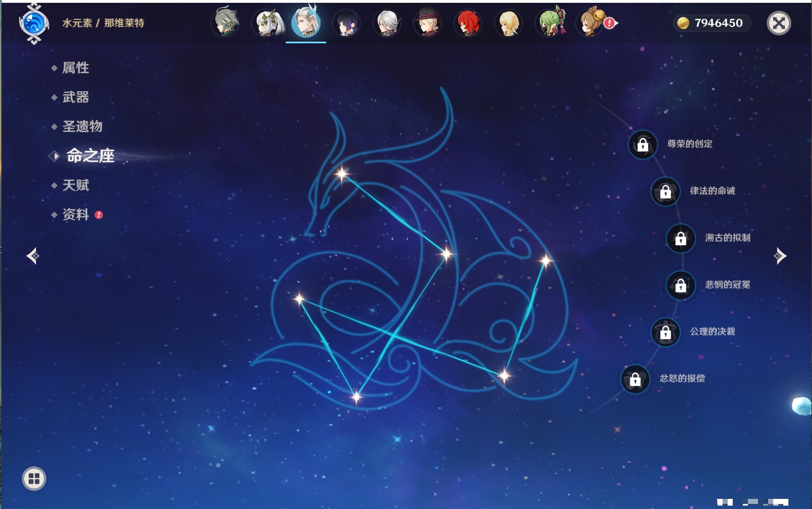Open the 天赋 talents menu

[75, 185]
